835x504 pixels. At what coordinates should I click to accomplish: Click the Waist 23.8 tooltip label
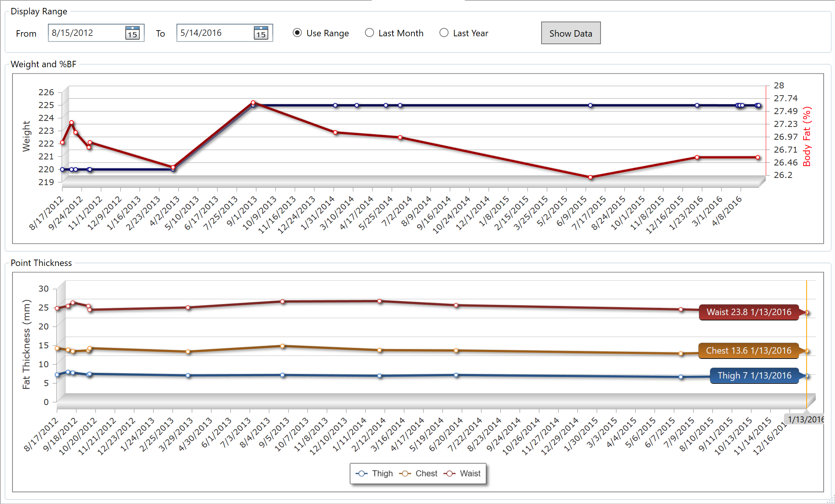click(748, 312)
